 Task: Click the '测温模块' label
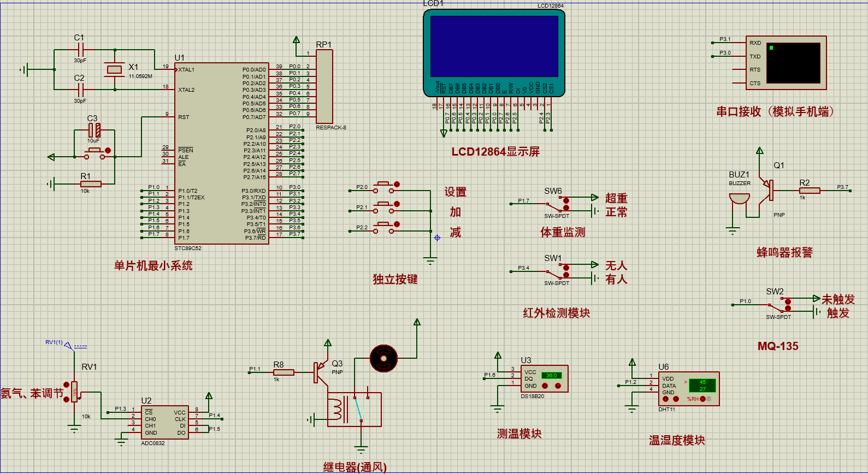coord(519,434)
